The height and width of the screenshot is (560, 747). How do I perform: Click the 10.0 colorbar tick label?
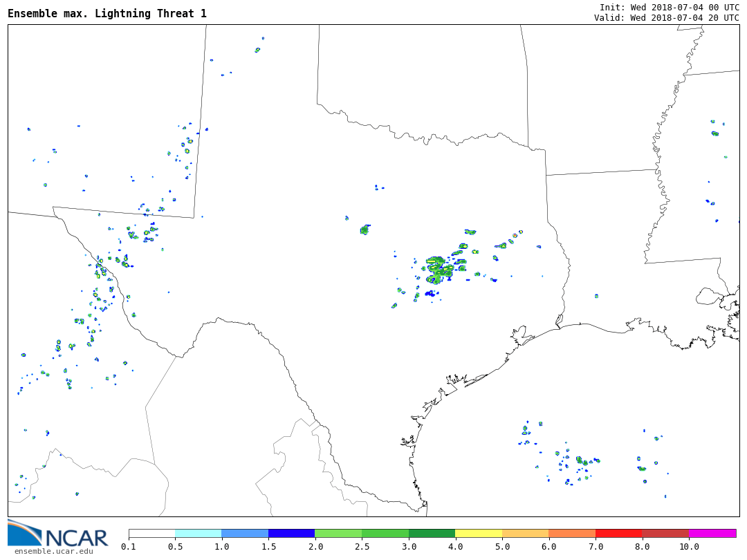[688, 547]
